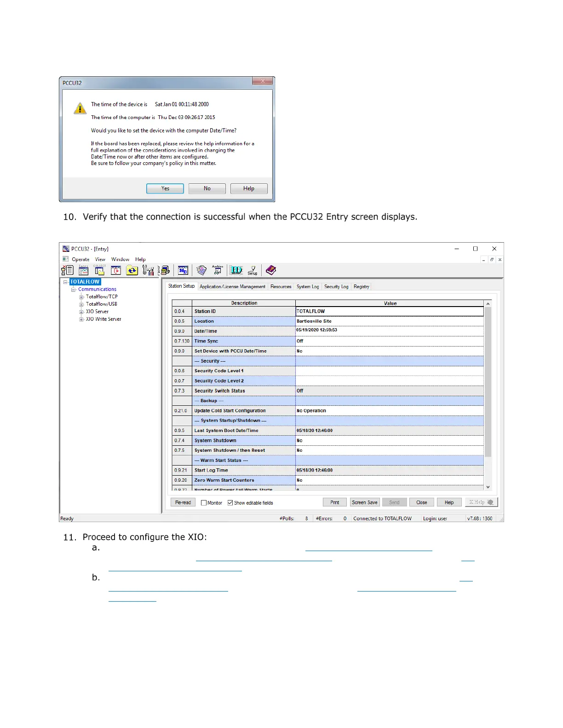The height and width of the screenshot is (728, 563).
Task: Click the ID Manager toolbar icon
Action: click(236, 270)
